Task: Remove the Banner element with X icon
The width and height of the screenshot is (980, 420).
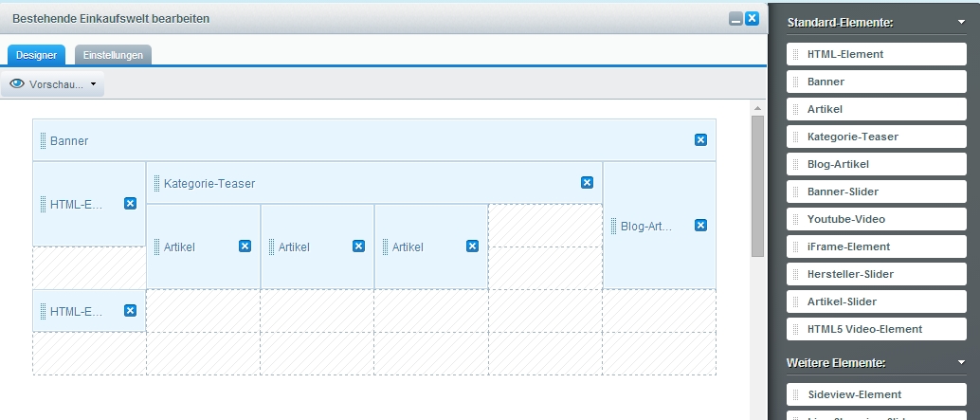Action: 700,140
